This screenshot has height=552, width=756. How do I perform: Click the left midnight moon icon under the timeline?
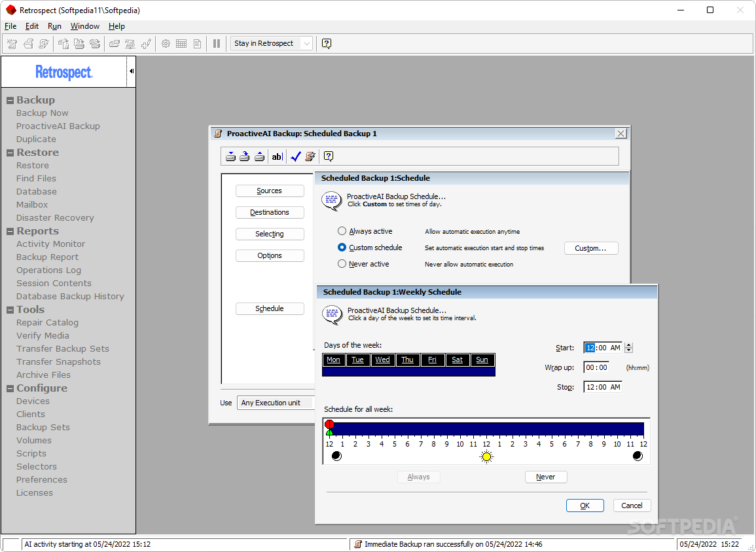[336, 456]
